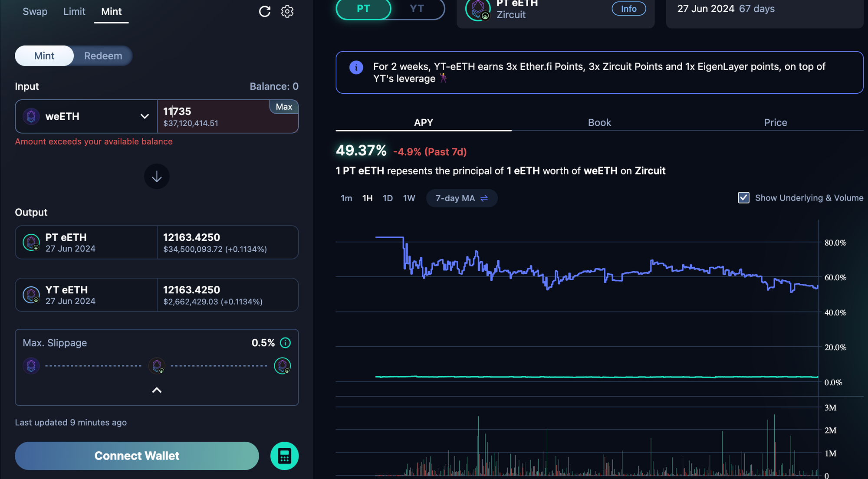The image size is (868, 479).
Task: Click the Max amount button
Action: point(284,107)
